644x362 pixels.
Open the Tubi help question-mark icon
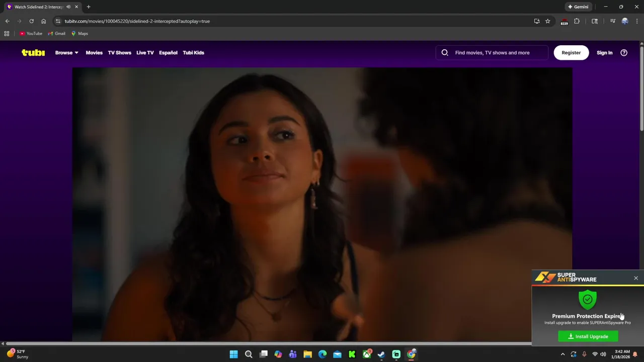pyautogui.click(x=624, y=52)
